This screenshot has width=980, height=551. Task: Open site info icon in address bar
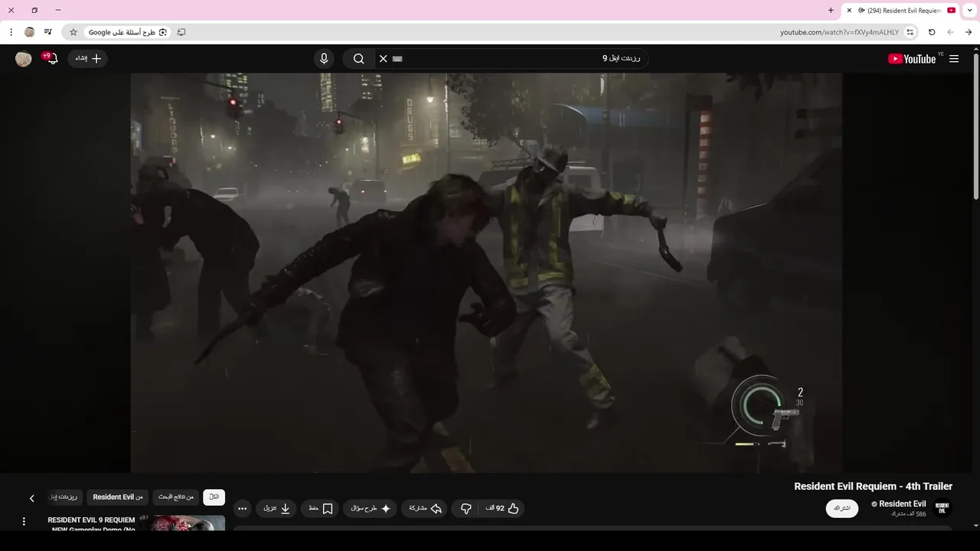(910, 32)
